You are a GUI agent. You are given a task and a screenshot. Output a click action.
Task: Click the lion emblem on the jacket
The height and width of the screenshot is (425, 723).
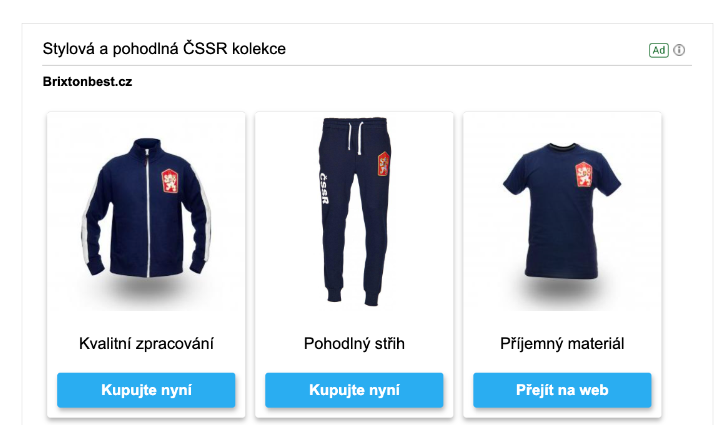(170, 181)
